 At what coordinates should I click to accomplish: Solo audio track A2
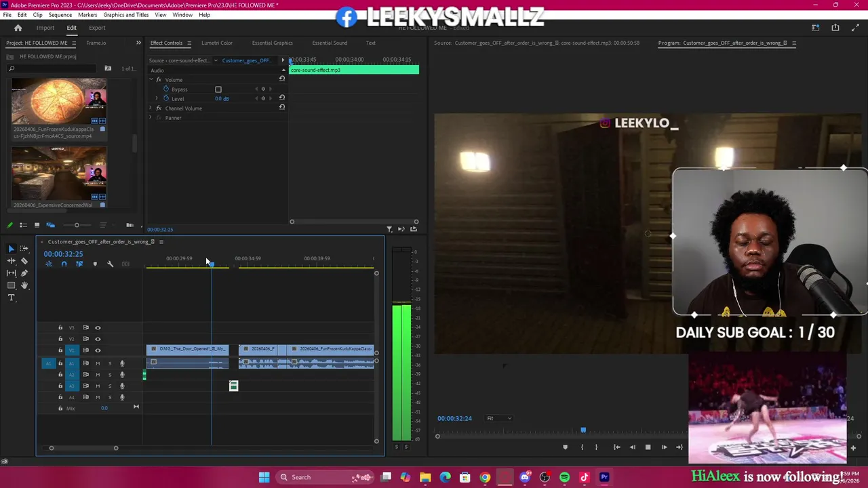110,375
